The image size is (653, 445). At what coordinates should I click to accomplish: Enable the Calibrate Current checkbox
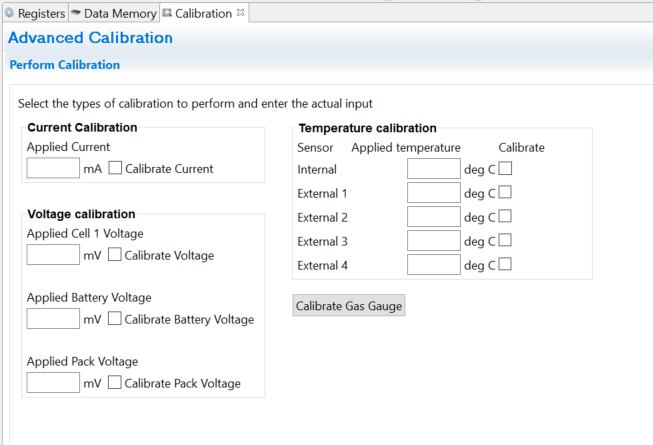115,169
